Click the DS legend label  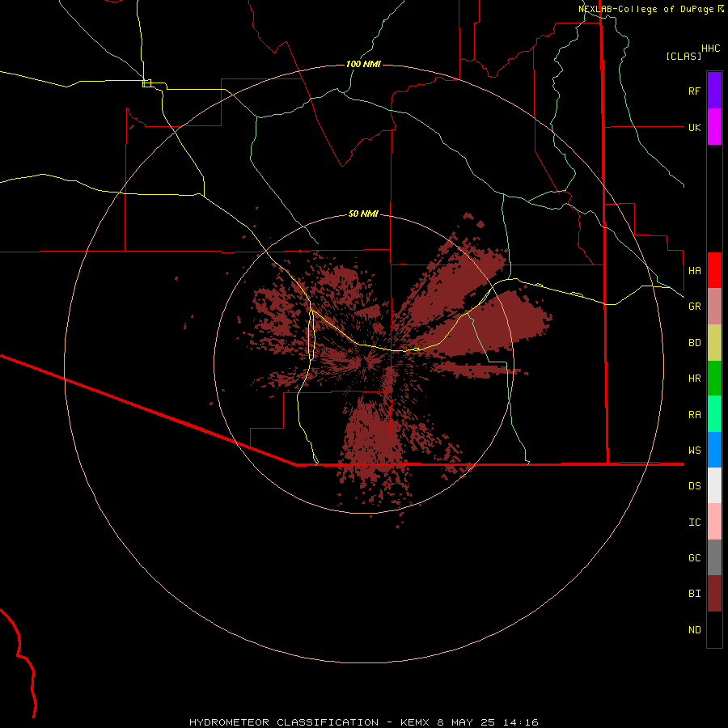(695, 485)
